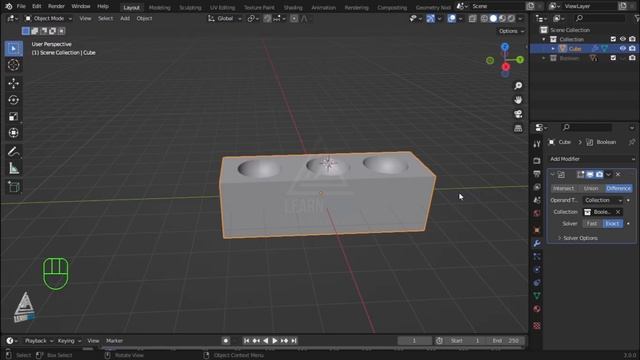Open the World properties tab
Screen dimensions: 640x360
(537, 213)
